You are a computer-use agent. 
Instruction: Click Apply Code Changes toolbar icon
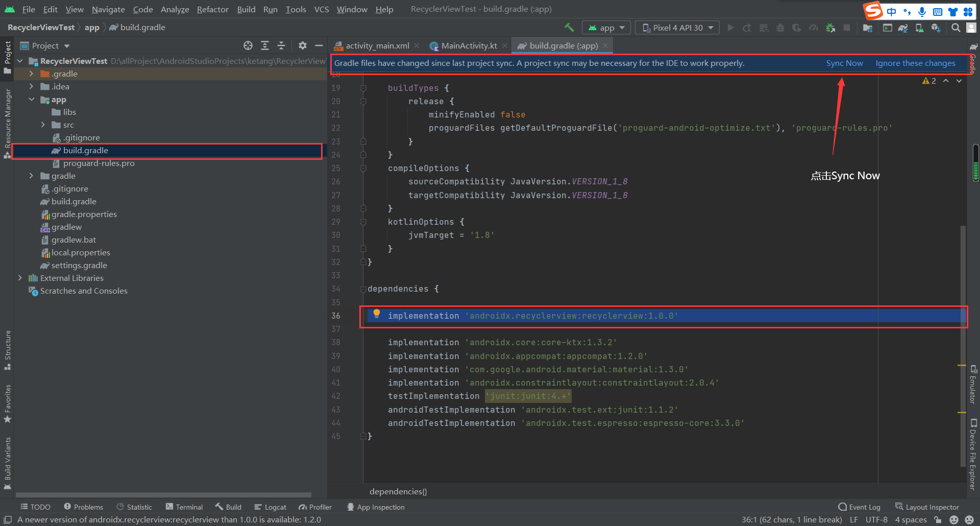[764, 28]
